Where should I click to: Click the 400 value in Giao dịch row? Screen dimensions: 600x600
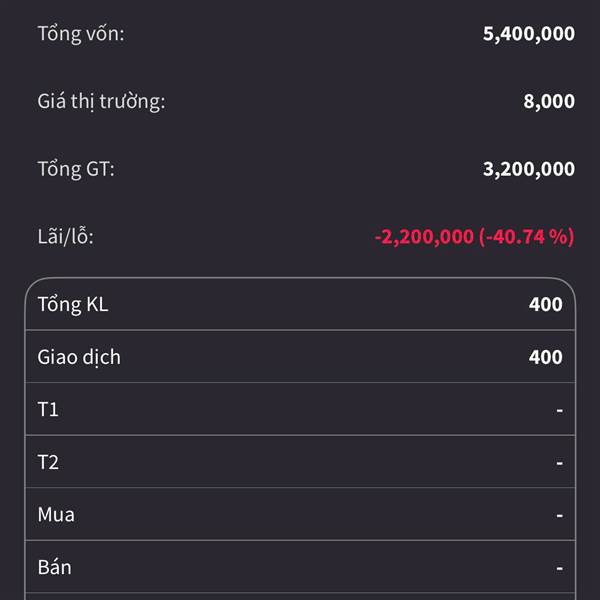(x=545, y=357)
